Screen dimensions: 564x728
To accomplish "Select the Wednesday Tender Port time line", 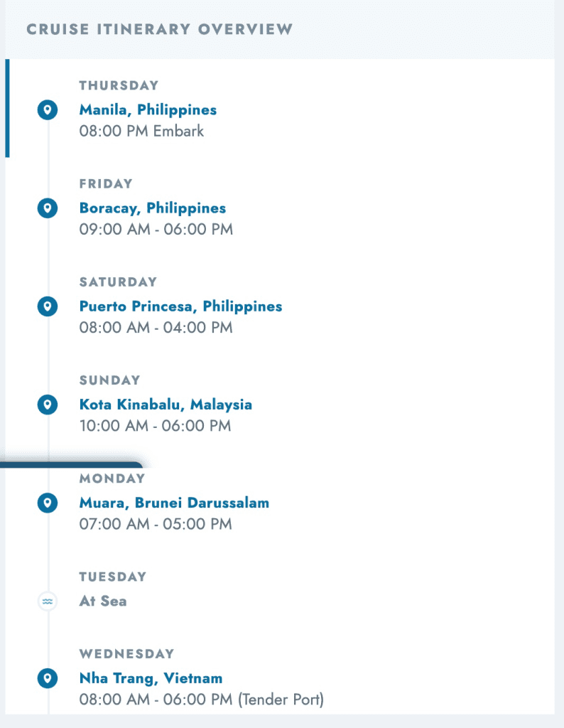I will [201, 700].
